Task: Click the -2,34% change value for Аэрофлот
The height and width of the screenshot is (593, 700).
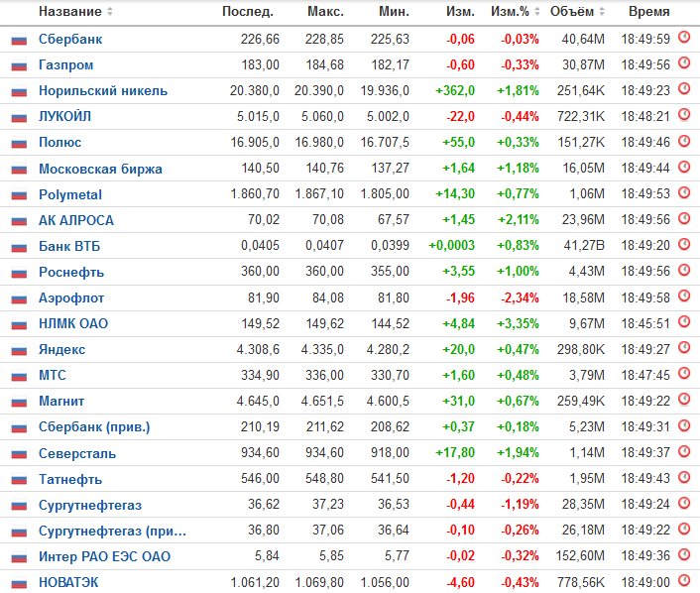Action: (x=520, y=297)
